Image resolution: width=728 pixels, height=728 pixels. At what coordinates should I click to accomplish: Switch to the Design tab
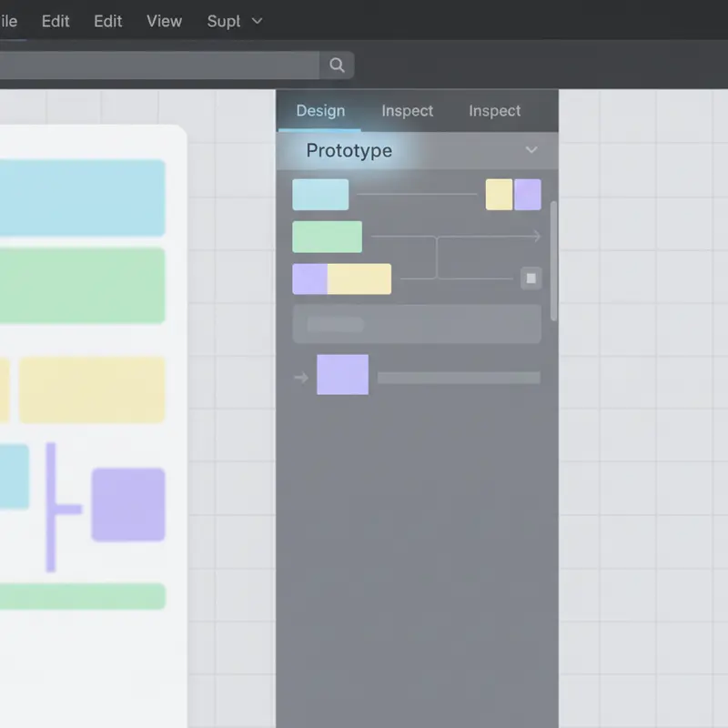pyautogui.click(x=320, y=111)
